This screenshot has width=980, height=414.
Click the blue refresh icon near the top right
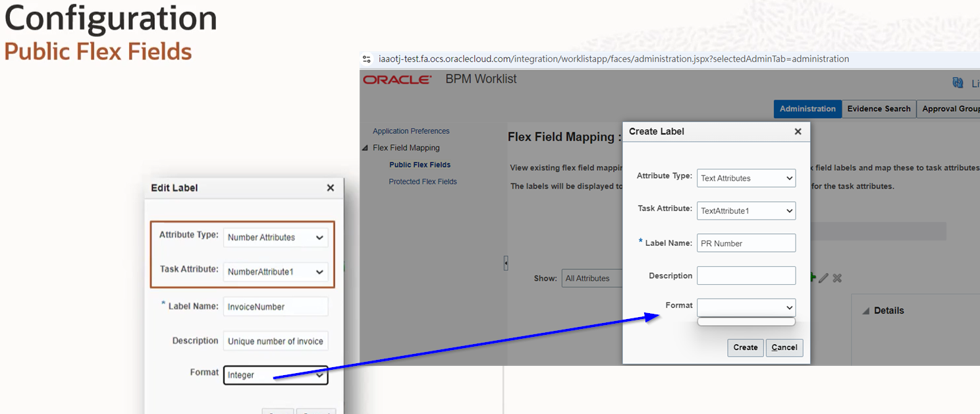coord(958,82)
